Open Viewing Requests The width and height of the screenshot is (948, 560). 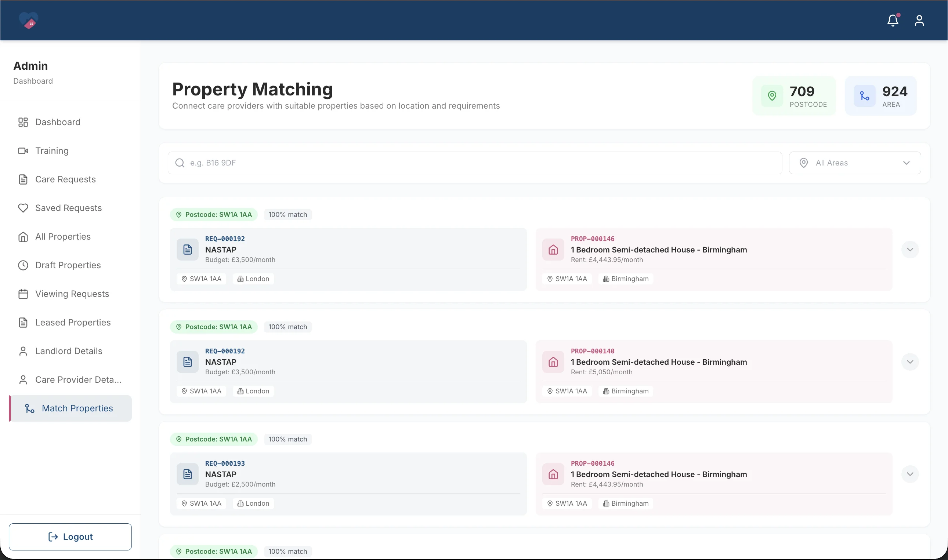pyautogui.click(x=70, y=294)
